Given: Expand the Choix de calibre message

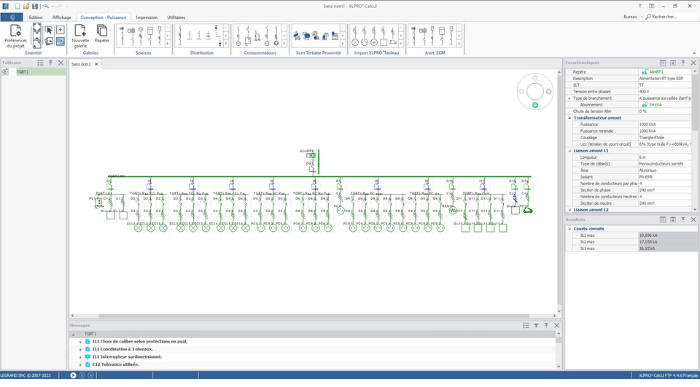Looking at the screenshot, I should point(81,341).
